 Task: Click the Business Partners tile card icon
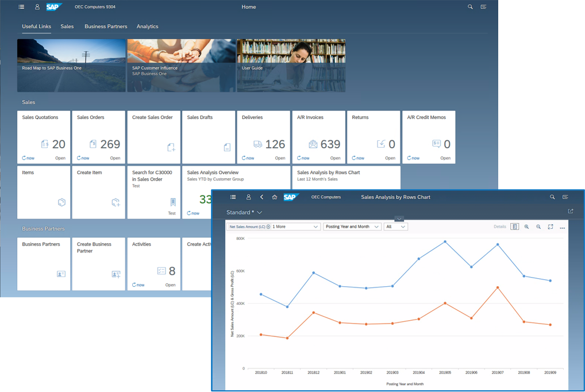[x=61, y=274]
